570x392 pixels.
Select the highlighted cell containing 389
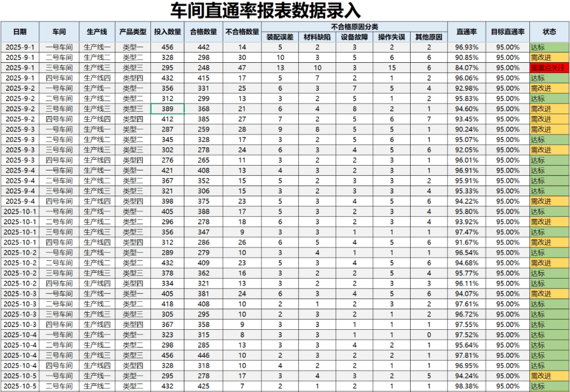click(167, 109)
